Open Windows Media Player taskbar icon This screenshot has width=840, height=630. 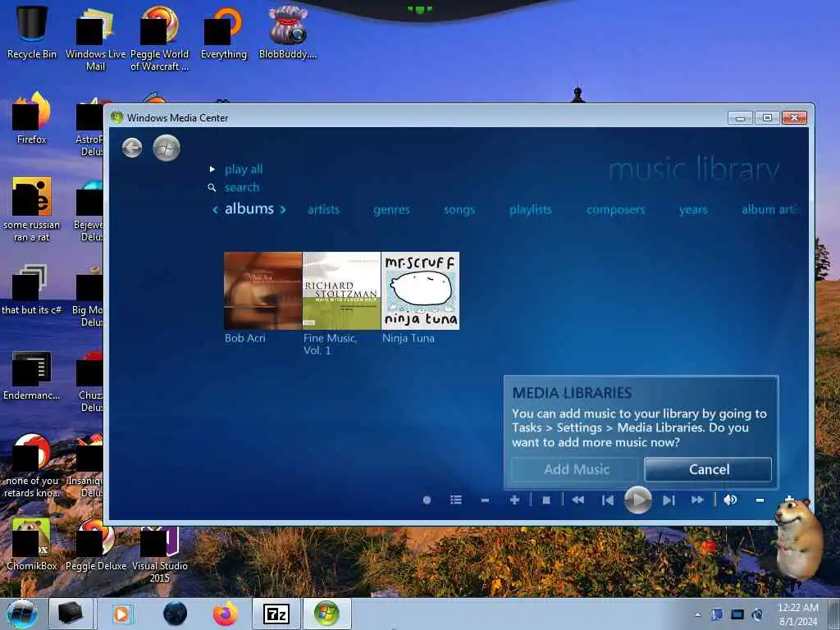coord(121,614)
